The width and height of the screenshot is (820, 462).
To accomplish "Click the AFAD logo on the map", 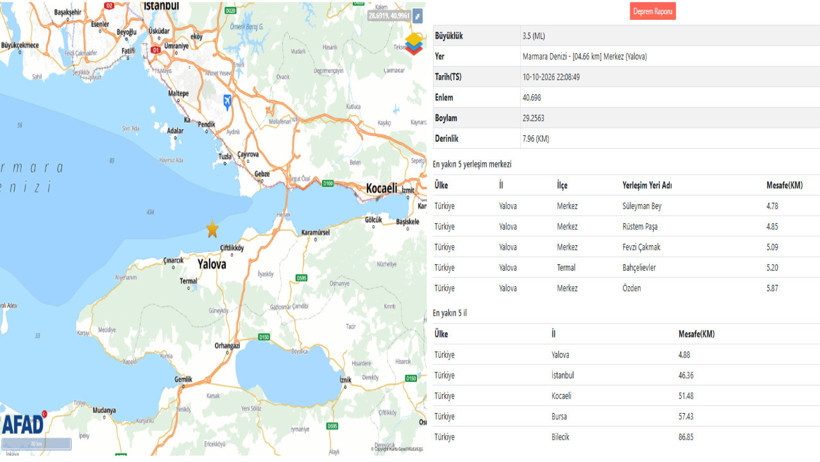I will [x=24, y=424].
